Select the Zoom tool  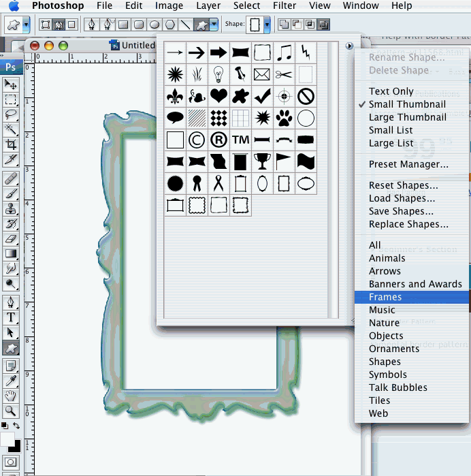pyautogui.click(x=11, y=411)
